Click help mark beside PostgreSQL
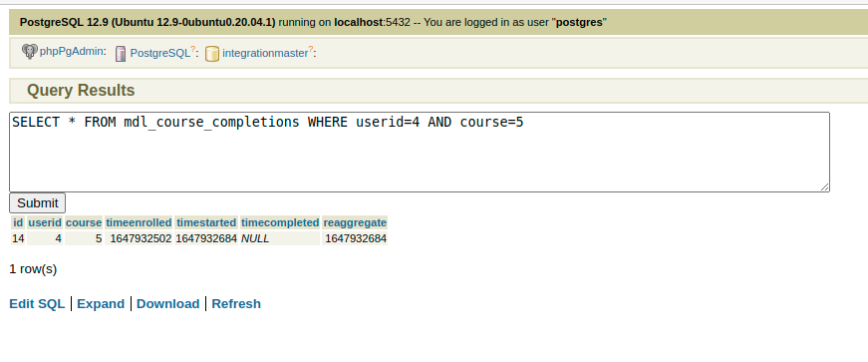The height and width of the screenshot is (362, 868). pyautogui.click(x=192, y=50)
